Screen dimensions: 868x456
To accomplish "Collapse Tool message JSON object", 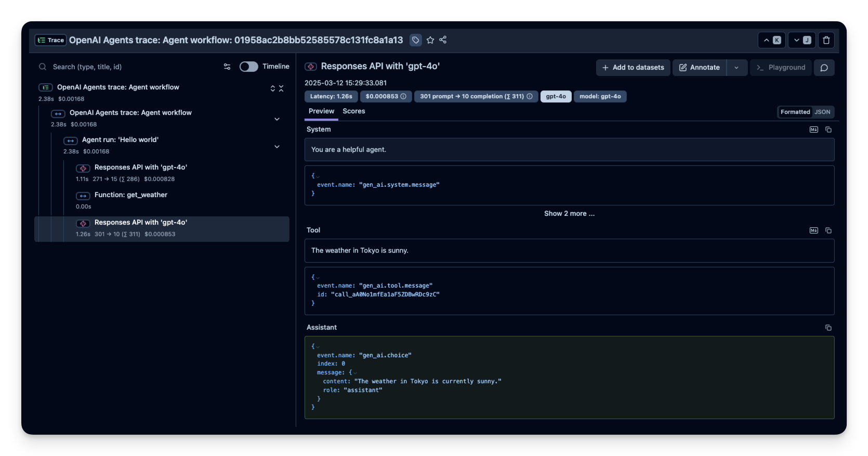I will [318, 277].
